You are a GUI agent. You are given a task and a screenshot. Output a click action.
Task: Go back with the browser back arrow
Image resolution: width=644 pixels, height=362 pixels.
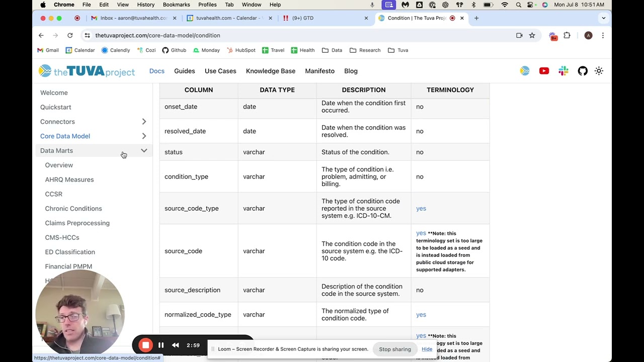pyautogui.click(x=41, y=35)
